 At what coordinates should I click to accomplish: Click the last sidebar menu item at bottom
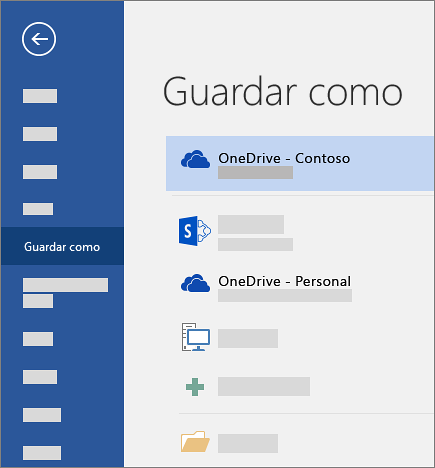42,453
